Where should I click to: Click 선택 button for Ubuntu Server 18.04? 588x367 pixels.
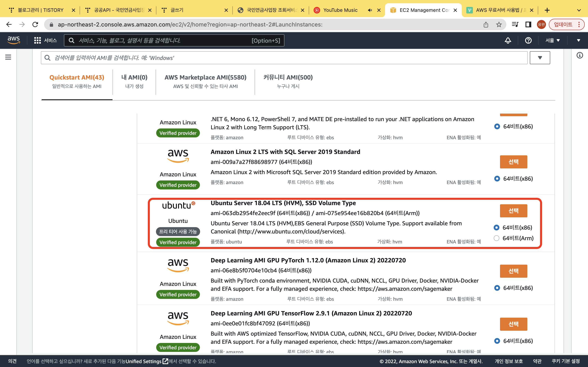coord(513,211)
